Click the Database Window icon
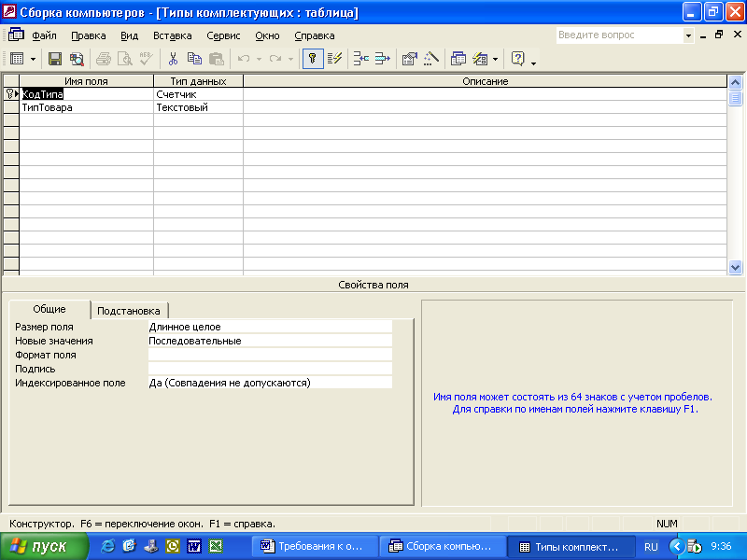 click(458, 59)
